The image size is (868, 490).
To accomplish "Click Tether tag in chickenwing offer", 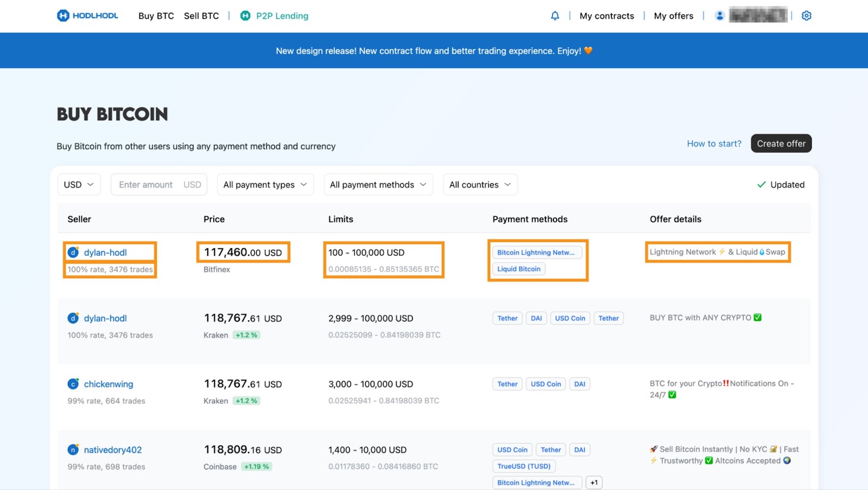I will [508, 384].
